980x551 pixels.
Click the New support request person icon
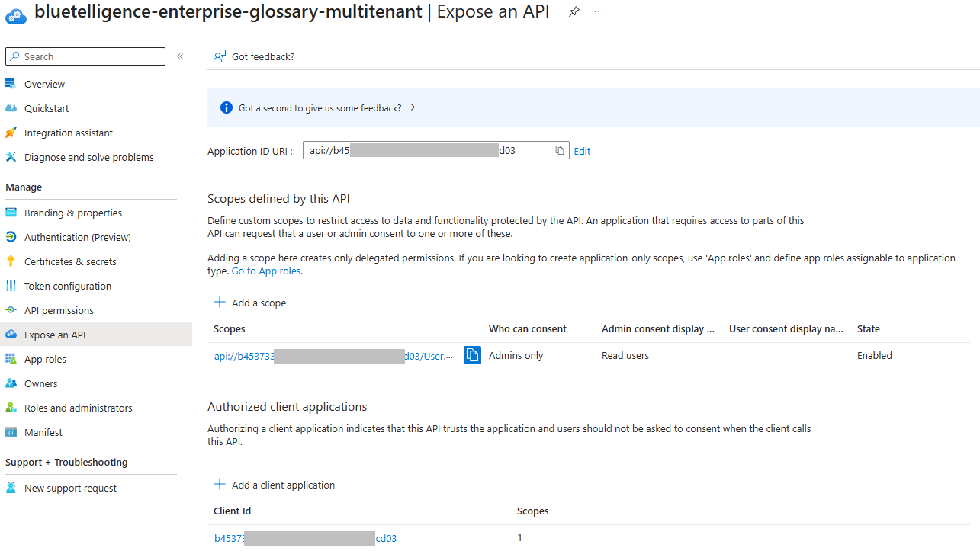11,488
